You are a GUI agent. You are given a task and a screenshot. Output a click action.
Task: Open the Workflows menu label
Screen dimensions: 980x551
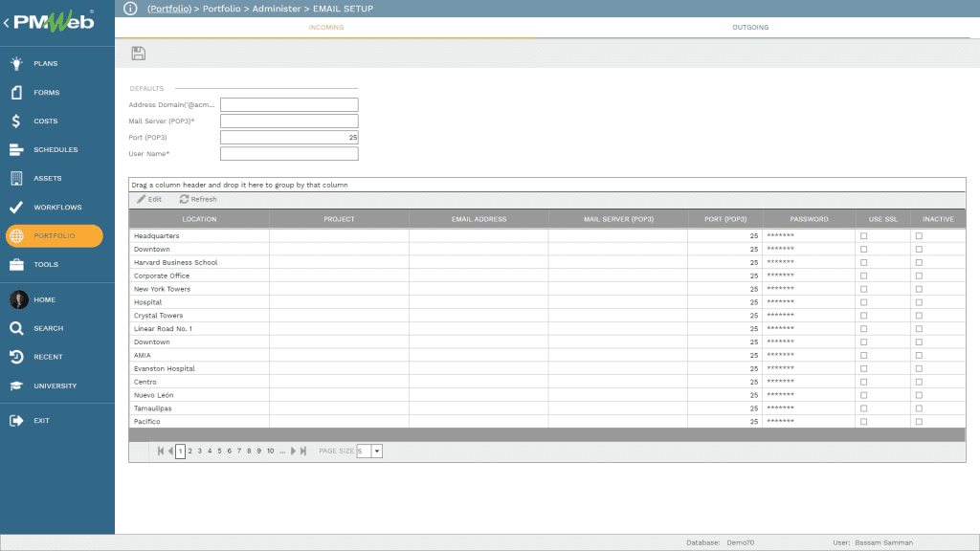coord(57,208)
